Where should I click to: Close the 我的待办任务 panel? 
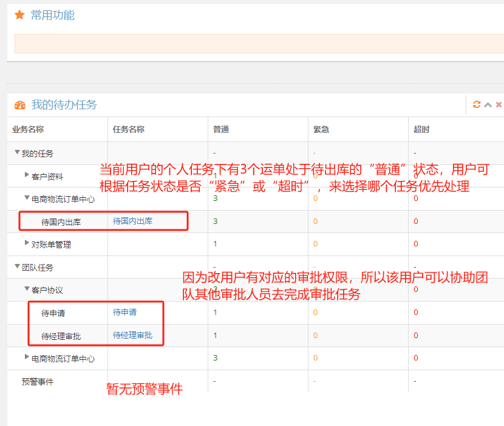click(x=499, y=104)
